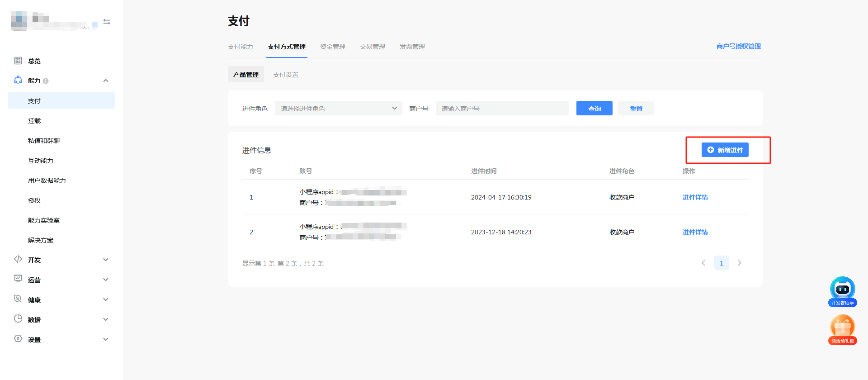Open the 进件角色 dropdown
The height and width of the screenshot is (380, 868).
coord(338,108)
